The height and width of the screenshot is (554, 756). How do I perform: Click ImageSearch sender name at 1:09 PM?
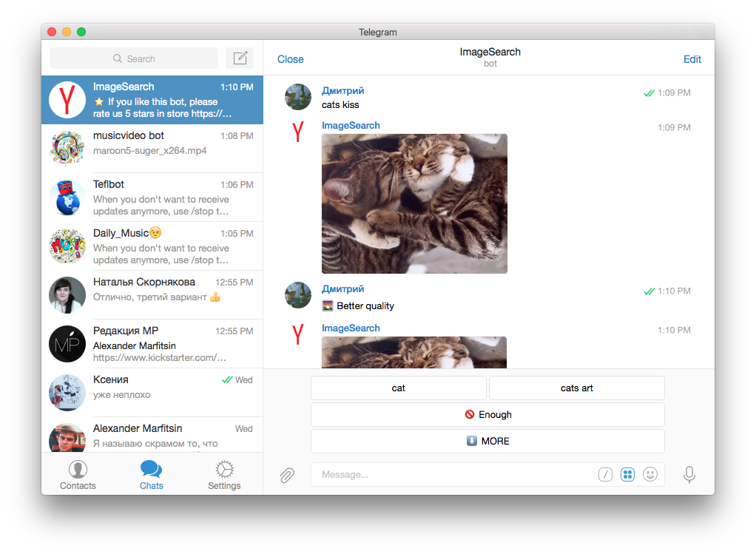tap(351, 125)
